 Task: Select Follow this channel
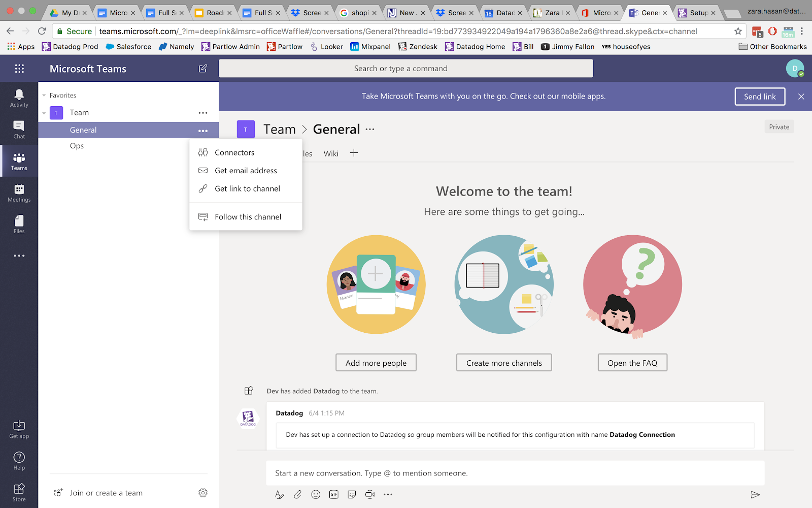pyautogui.click(x=246, y=217)
